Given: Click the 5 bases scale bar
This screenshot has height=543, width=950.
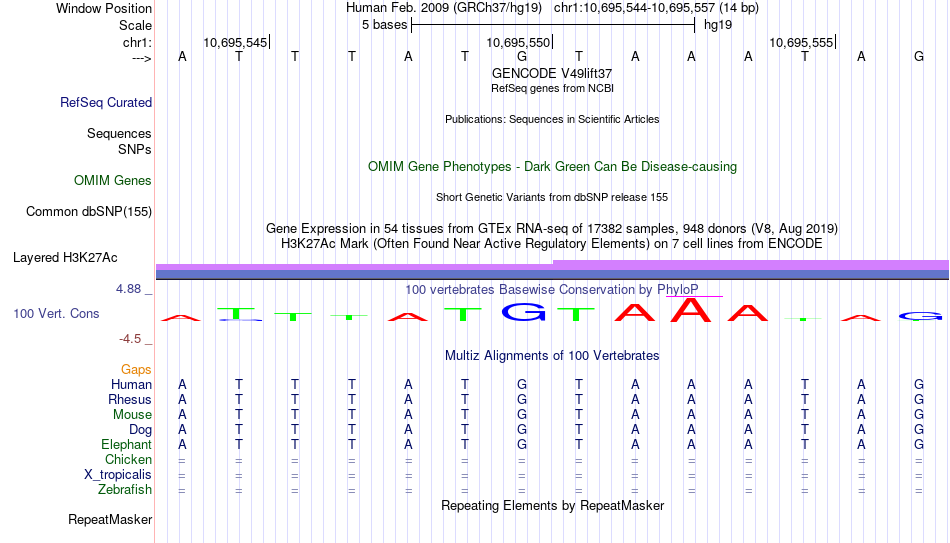Looking at the screenshot, I should [553, 25].
